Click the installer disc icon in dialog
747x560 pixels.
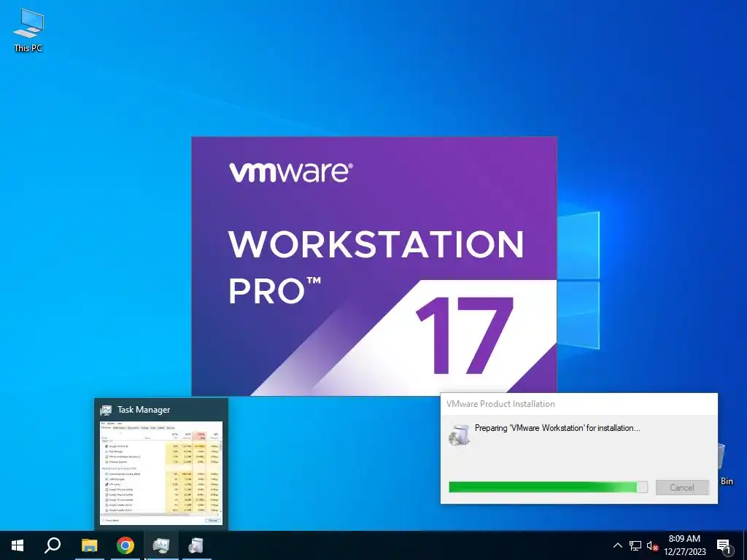point(460,435)
